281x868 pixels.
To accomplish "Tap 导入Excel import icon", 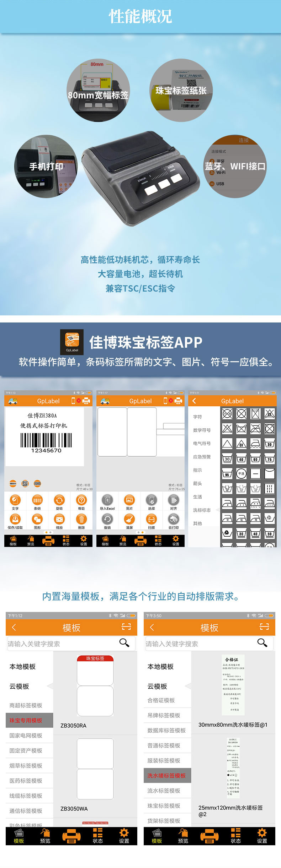I will click(x=107, y=500).
